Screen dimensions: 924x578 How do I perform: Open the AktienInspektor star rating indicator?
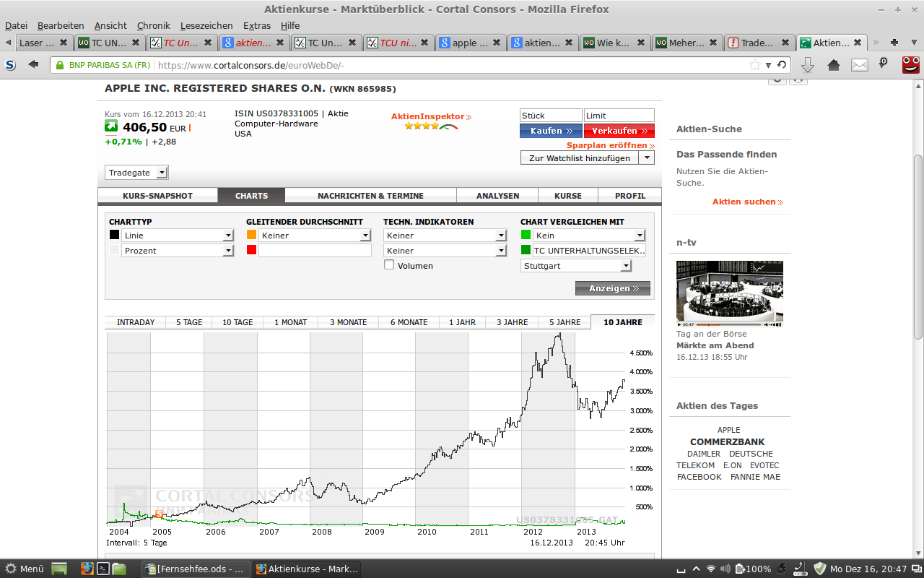pyautogui.click(x=422, y=125)
